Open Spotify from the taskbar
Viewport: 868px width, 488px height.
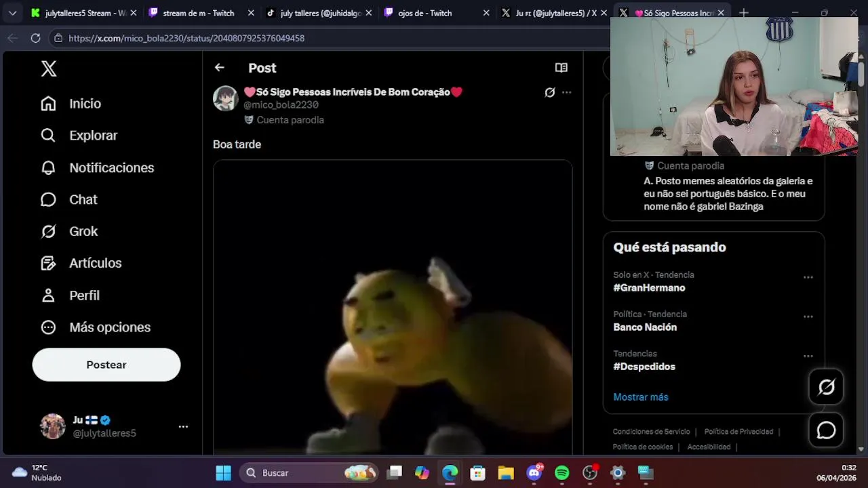(x=562, y=472)
